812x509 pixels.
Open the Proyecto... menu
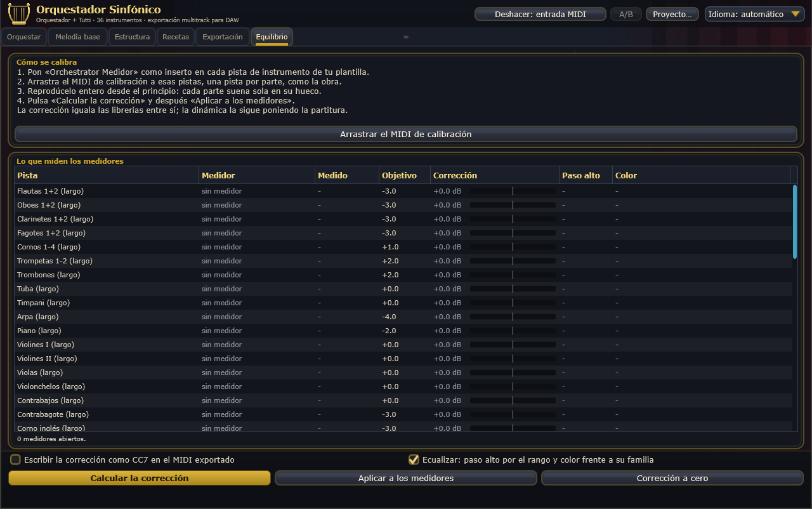tap(672, 14)
